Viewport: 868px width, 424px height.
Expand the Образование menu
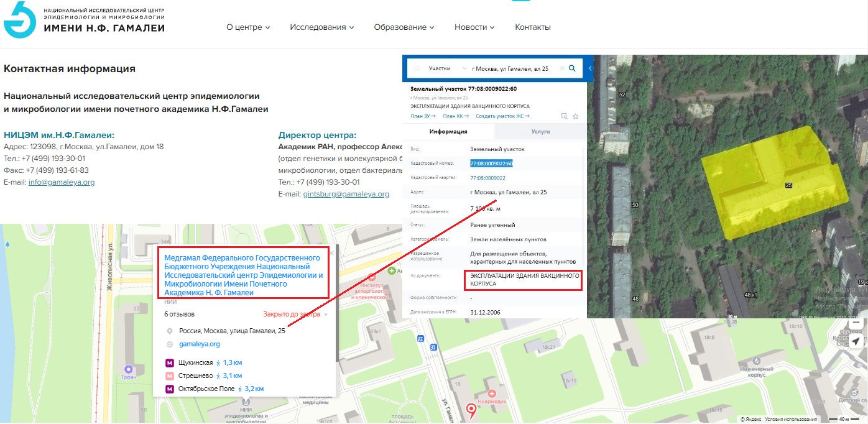tap(404, 27)
